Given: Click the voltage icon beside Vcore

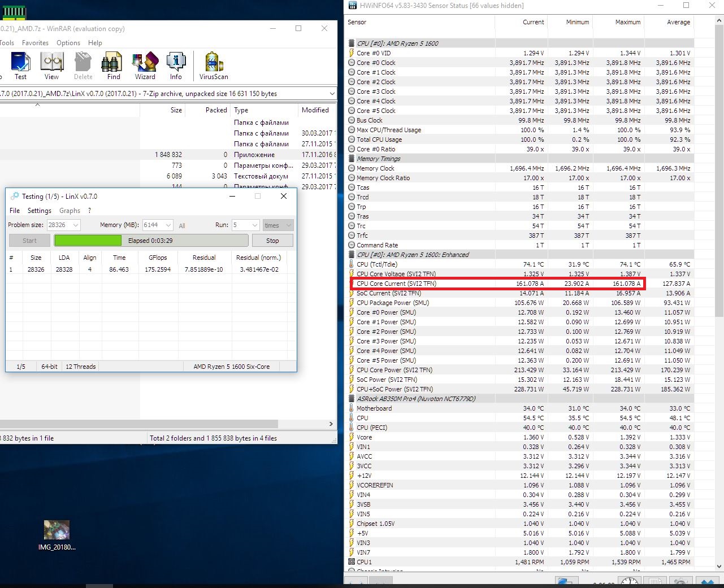Looking at the screenshot, I should (352, 437).
